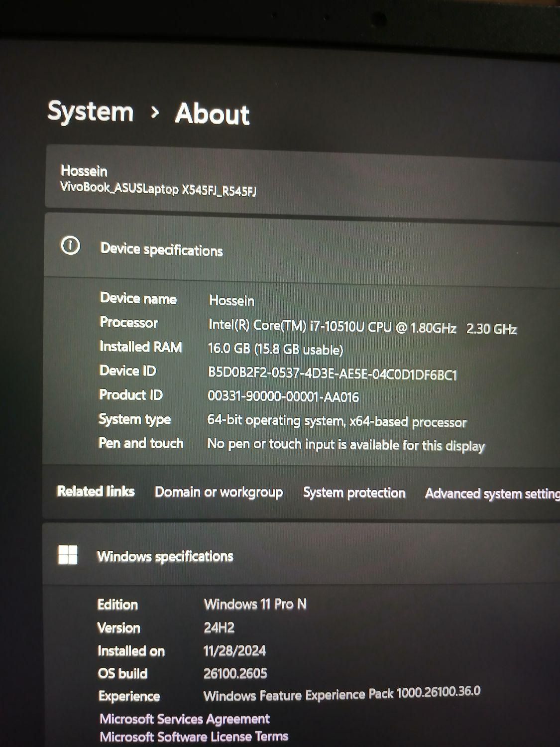Image resolution: width=560 pixels, height=747 pixels.
Task: Click the Processor label
Action: click(x=129, y=322)
